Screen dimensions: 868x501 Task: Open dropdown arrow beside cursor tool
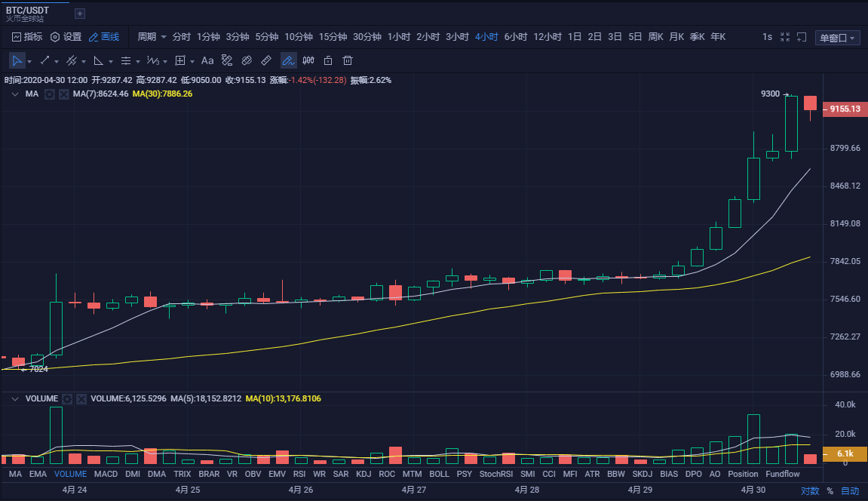point(29,61)
